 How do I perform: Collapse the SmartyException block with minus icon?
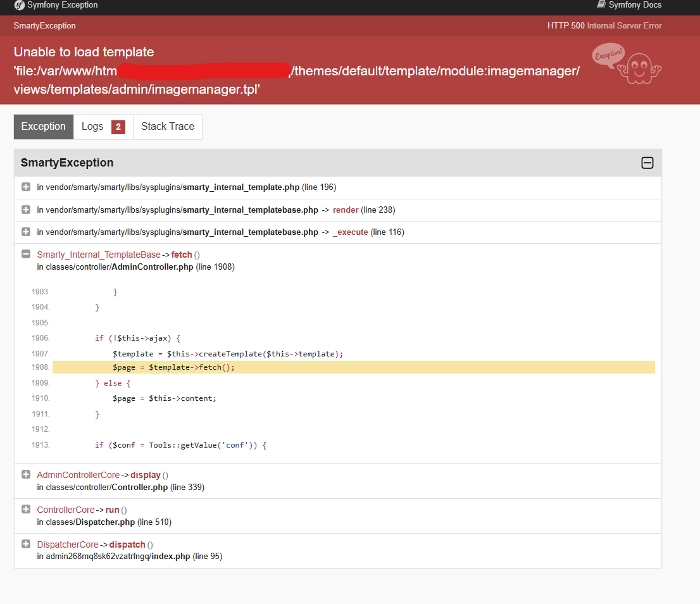647,163
